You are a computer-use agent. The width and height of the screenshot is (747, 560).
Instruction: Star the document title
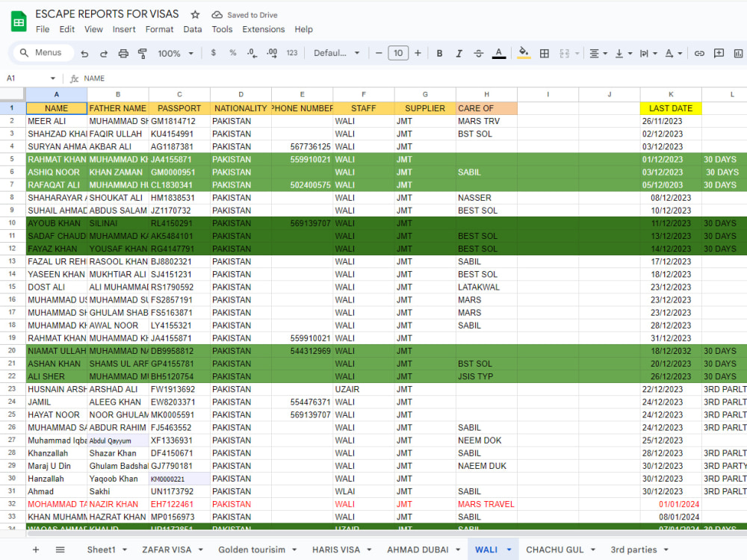tap(195, 15)
